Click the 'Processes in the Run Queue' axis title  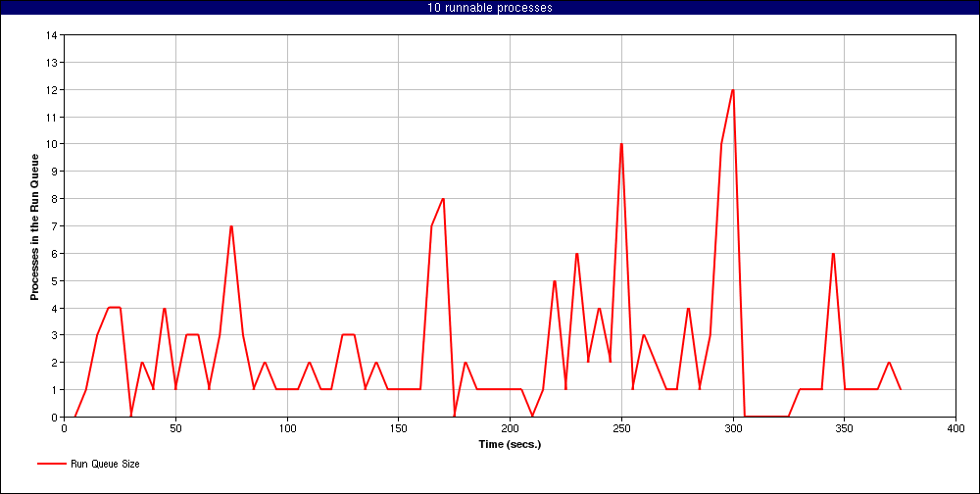(35, 225)
